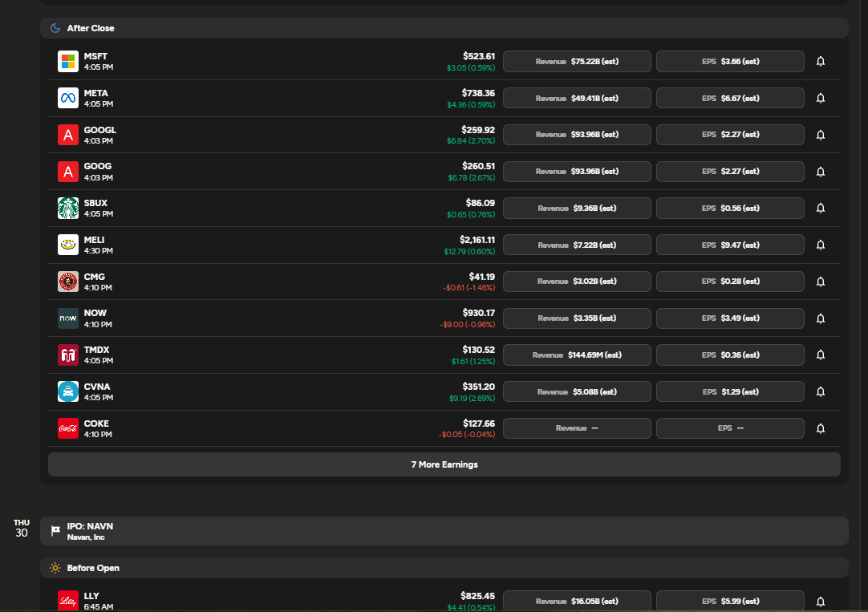This screenshot has height=612, width=868.
Task: Click the Before Open section header
Action: pyautogui.click(x=444, y=568)
